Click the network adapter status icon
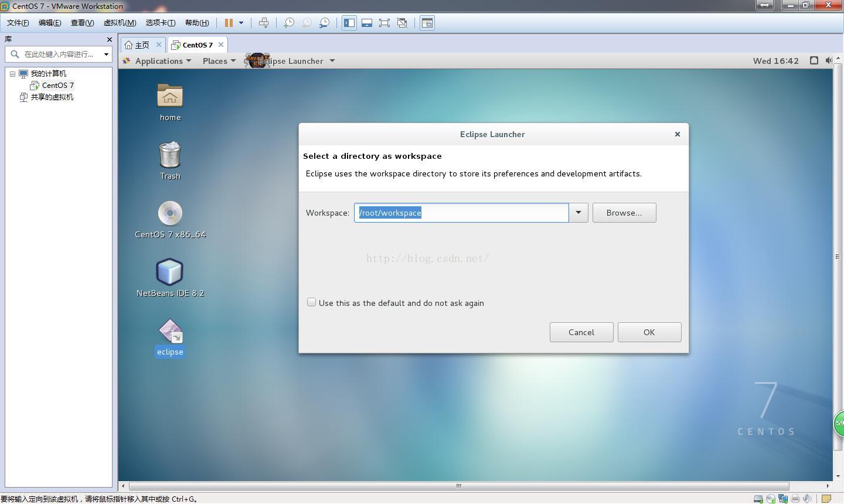 782,499
